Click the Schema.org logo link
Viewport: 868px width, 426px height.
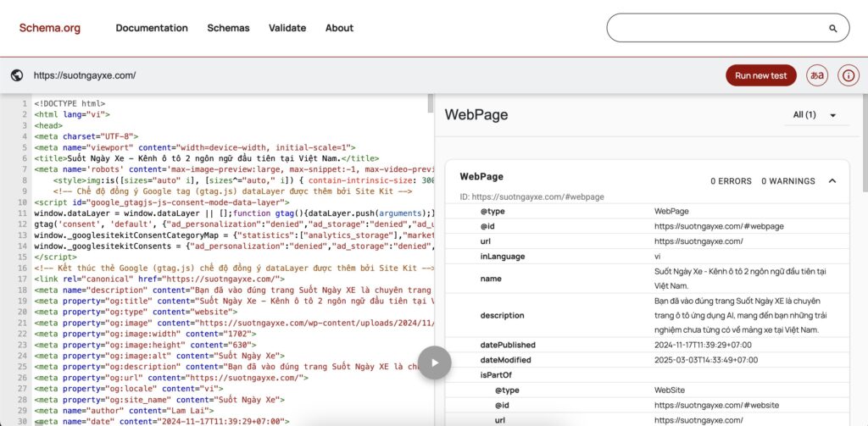[50, 28]
